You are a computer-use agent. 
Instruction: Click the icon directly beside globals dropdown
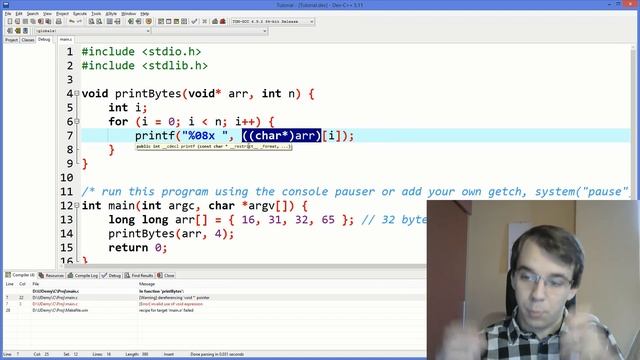25,31
